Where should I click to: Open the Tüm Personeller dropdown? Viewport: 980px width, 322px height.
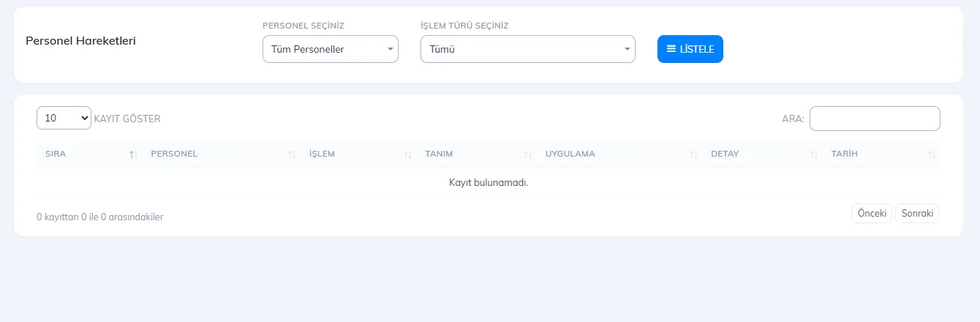point(331,49)
